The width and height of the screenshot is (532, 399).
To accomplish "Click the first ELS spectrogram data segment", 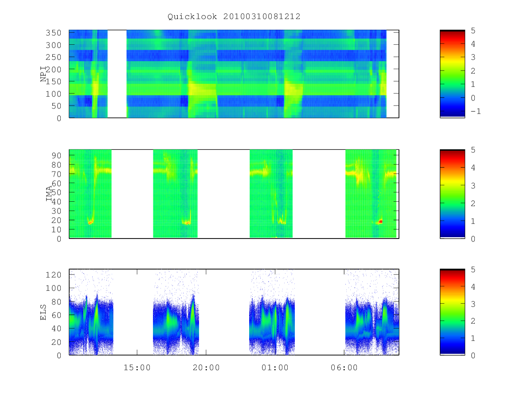I will coord(91,312).
